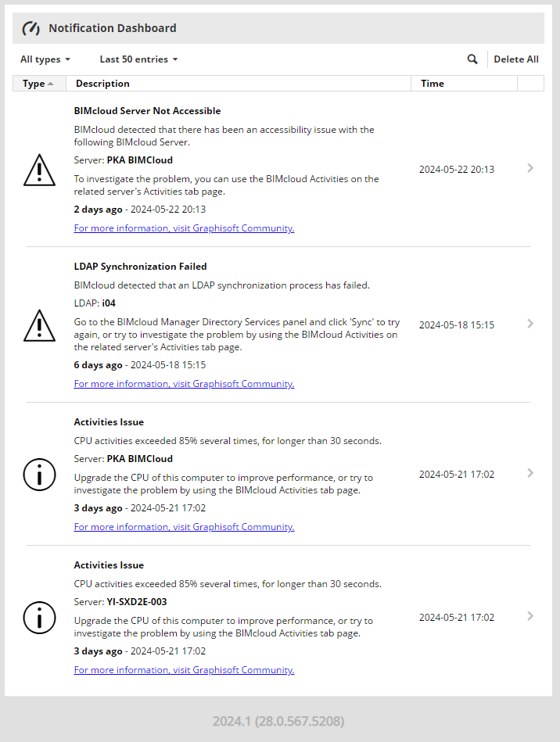Expand the BIMcloud Server Not Accessible notification chevron
This screenshot has width=560, height=742.
coord(530,168)
